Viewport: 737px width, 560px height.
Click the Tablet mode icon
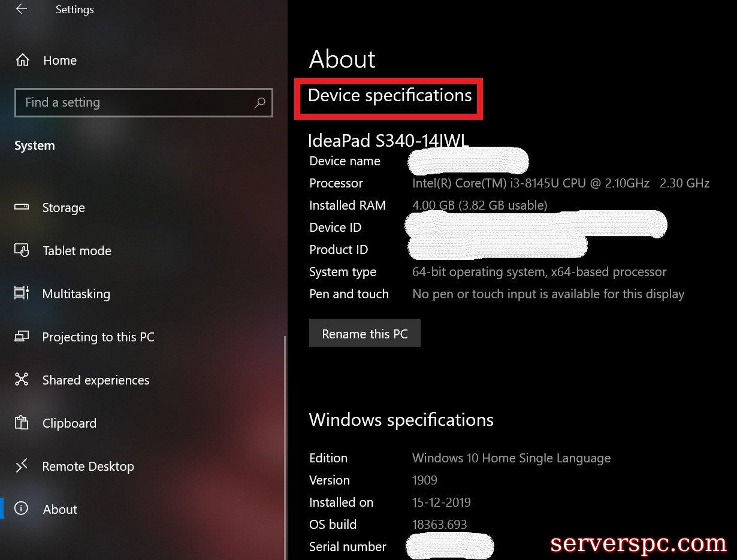coord(22,250)
